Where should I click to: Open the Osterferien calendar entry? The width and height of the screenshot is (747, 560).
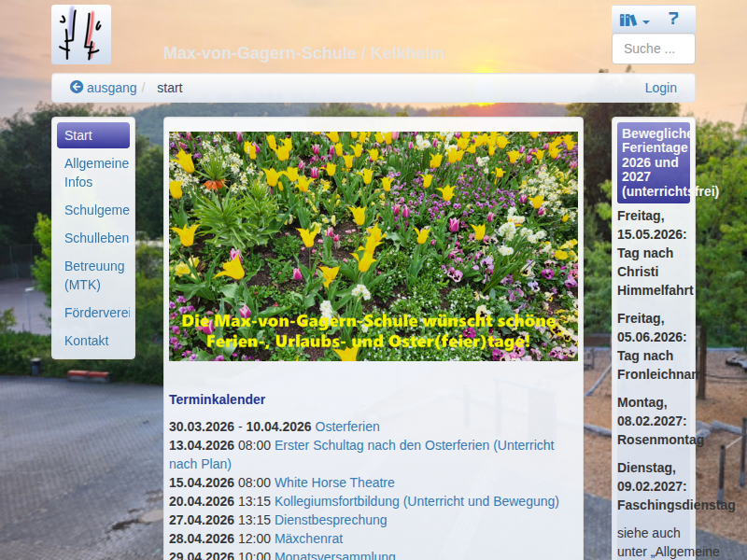pyautogui.click(x=347, y=427)
